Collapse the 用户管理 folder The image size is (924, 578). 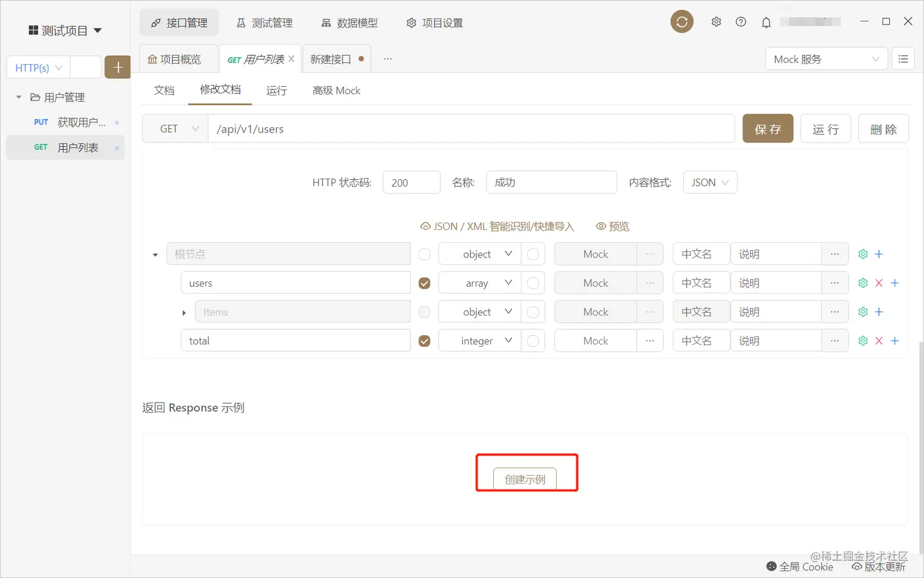[x=19, y=97]
